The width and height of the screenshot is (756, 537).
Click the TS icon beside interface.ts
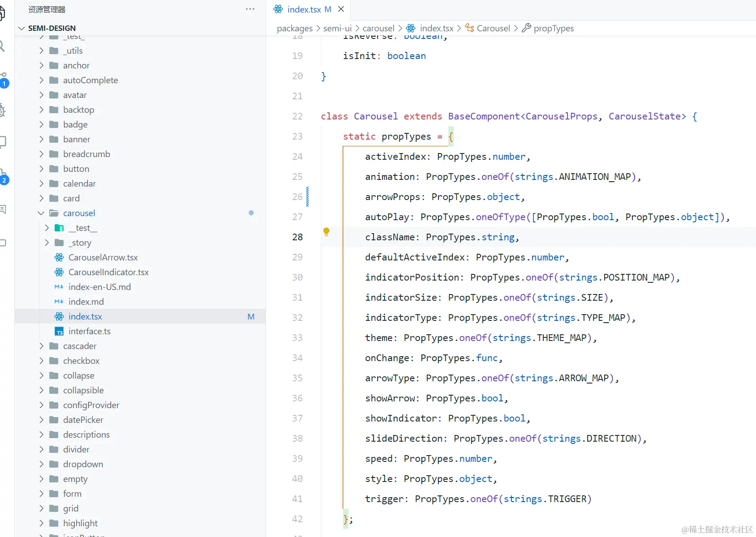click(x=59, y=331)
